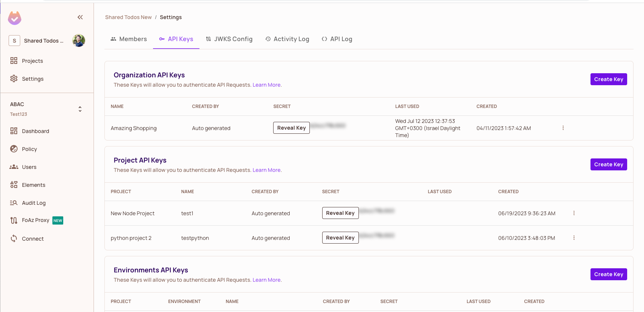Image resolution: width=644 pixels, height=312 pixels.
Task: Create a new Environments API key
Action: coord(608,274)
